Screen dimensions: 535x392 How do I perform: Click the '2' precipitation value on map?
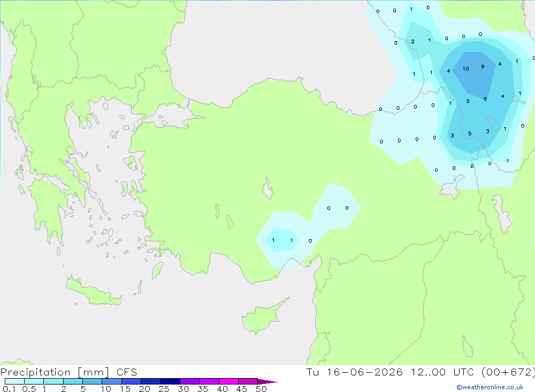(412, 42)
